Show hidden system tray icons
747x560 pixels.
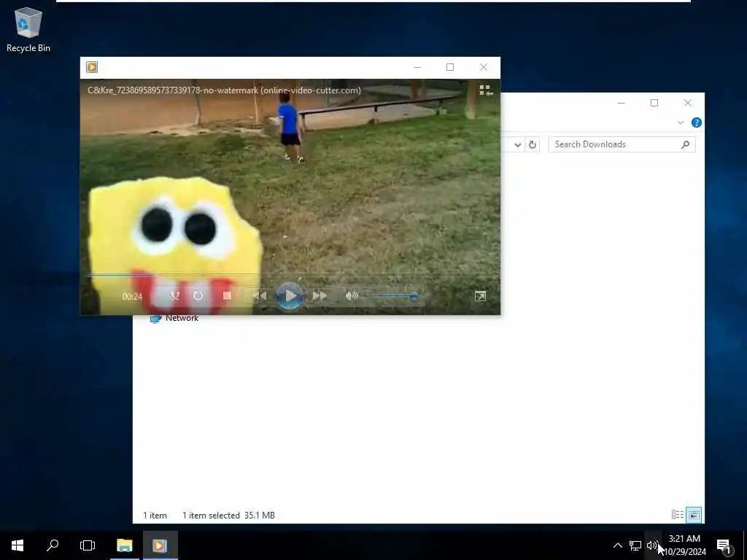(x=617, y=545)
